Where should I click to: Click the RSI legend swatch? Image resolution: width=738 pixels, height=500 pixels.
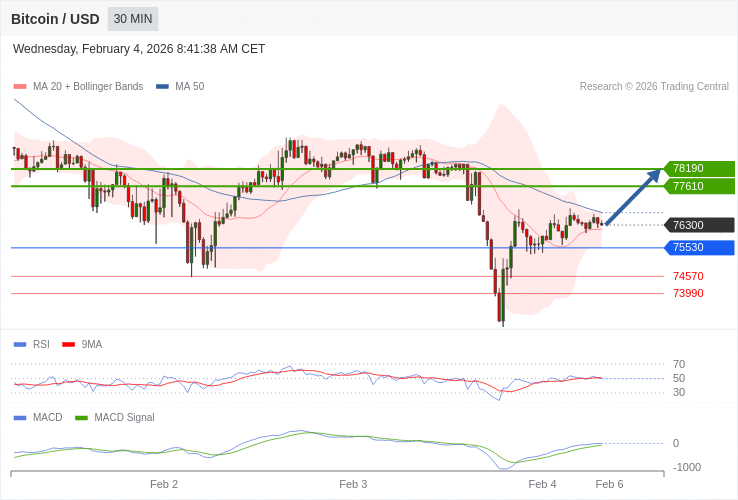20,345
